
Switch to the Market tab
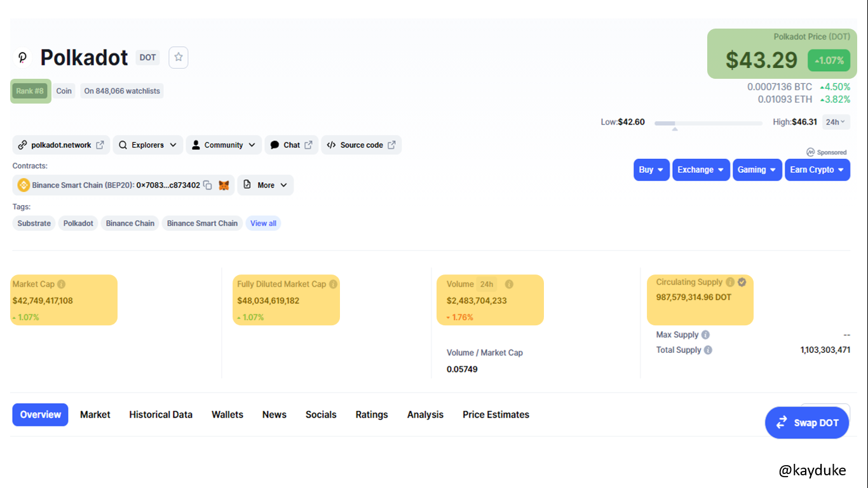point(95,414)
